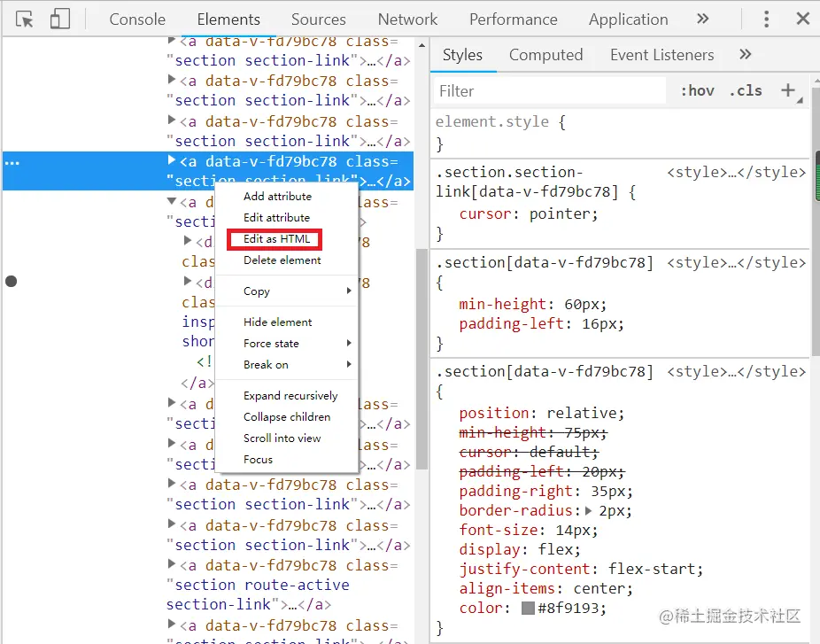Select the Event Listeners sidebar tab

click(x=661, y=55)
